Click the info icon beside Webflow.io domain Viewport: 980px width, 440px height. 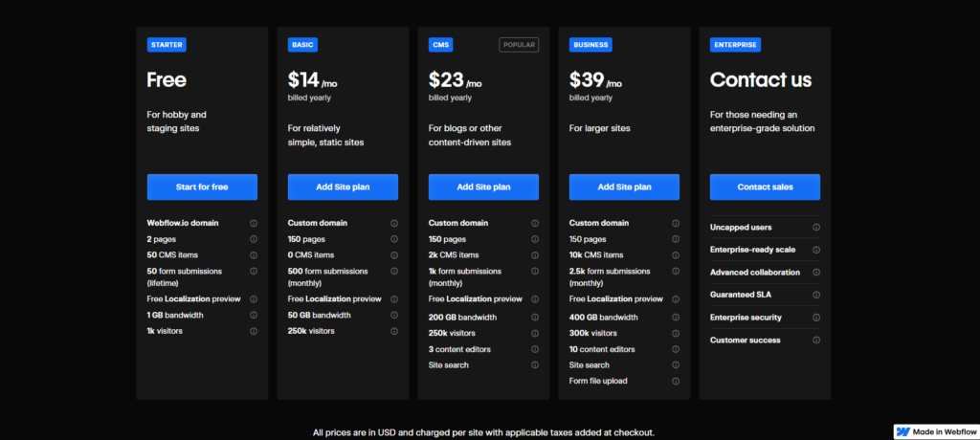[x=254, y=223]
